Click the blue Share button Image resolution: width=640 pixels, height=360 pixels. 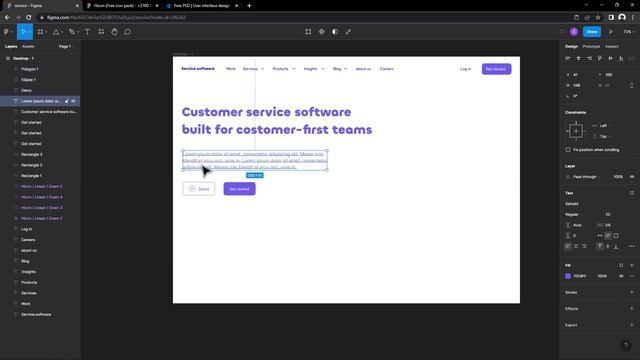(x=592, y=32)
